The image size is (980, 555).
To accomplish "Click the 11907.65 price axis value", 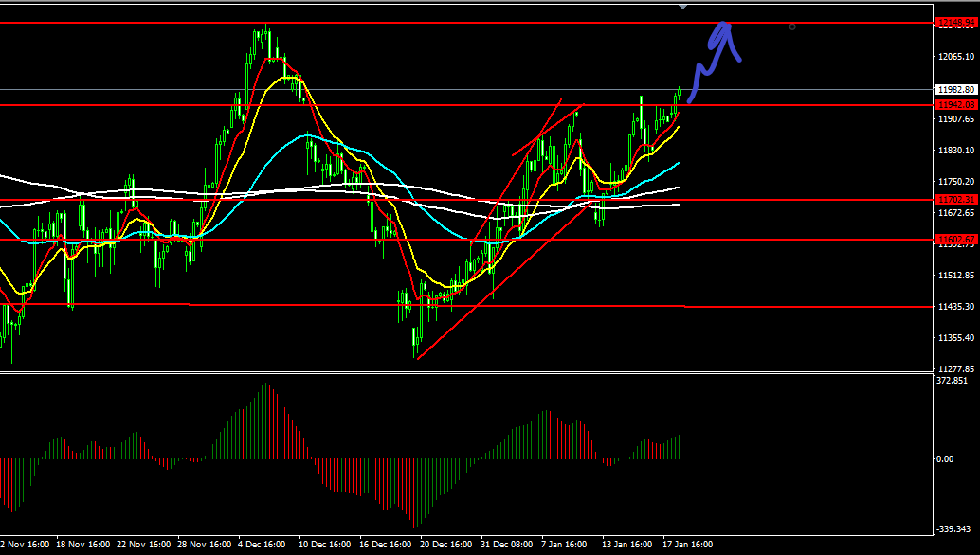I will [956, 118].
